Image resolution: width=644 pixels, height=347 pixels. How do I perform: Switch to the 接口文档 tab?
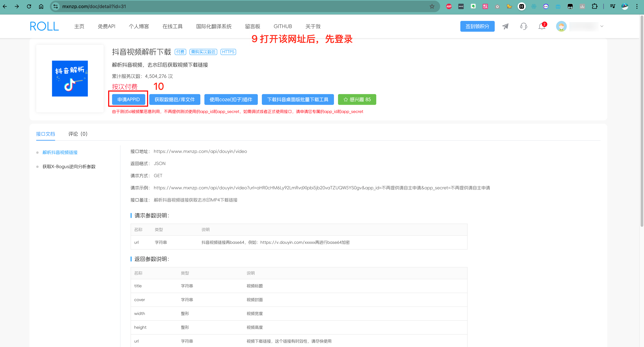(x=45, y=134)
